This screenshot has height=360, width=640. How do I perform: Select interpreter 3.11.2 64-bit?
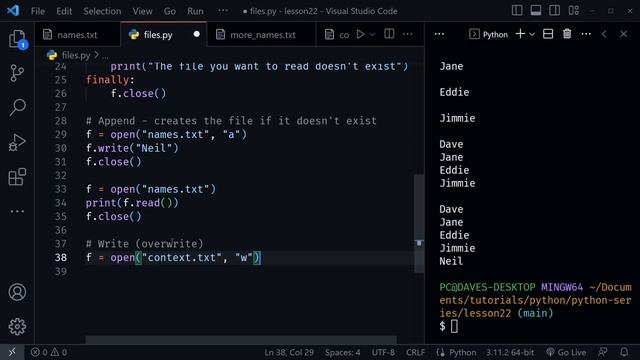click(x=510, y=352)
